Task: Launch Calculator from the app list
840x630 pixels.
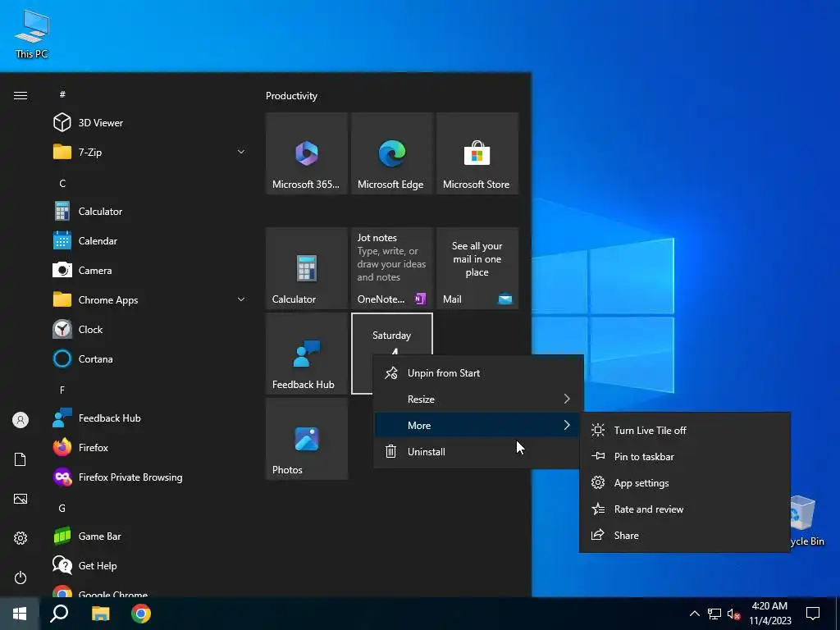Action: point(150,211)
